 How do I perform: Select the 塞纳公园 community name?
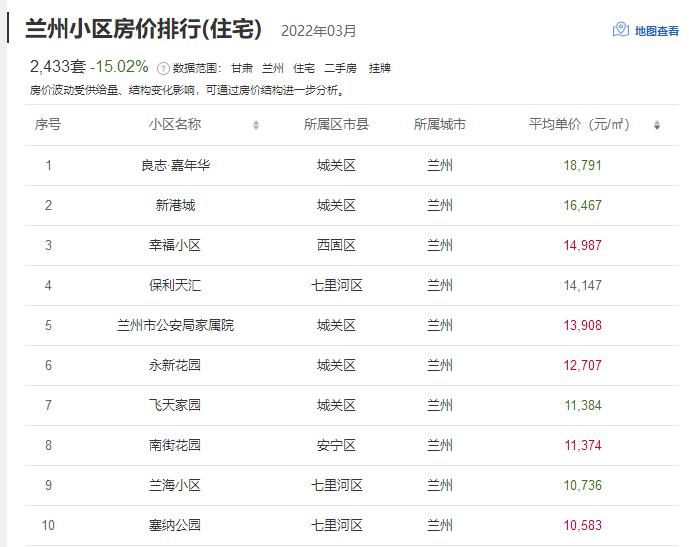point(175,525)
